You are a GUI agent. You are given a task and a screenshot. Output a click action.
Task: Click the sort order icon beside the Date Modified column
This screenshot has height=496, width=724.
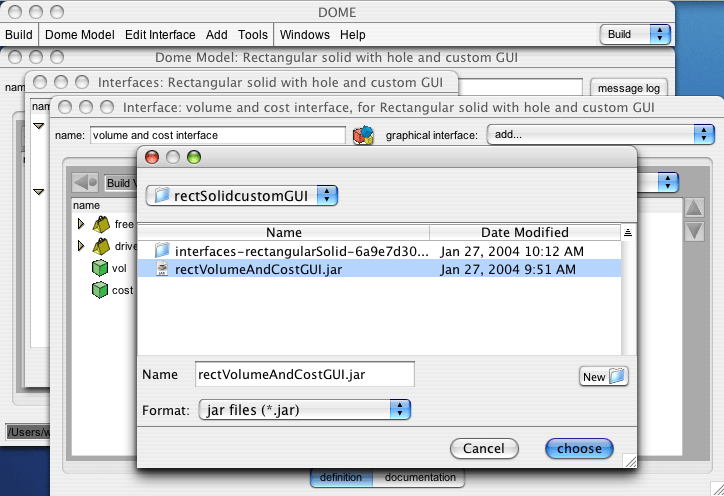(x=627, y=232)
